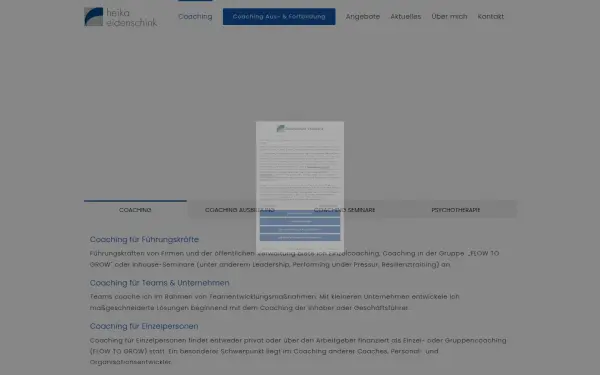
Task: Click the paragraph starting "Coaching für Einzelpersonen findet"
Action: tap(298, 351)
